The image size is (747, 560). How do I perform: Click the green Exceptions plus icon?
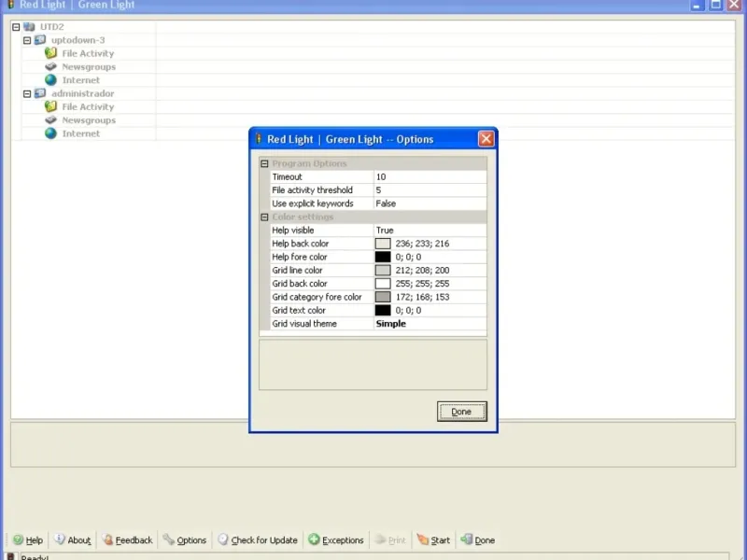(314, 539)
